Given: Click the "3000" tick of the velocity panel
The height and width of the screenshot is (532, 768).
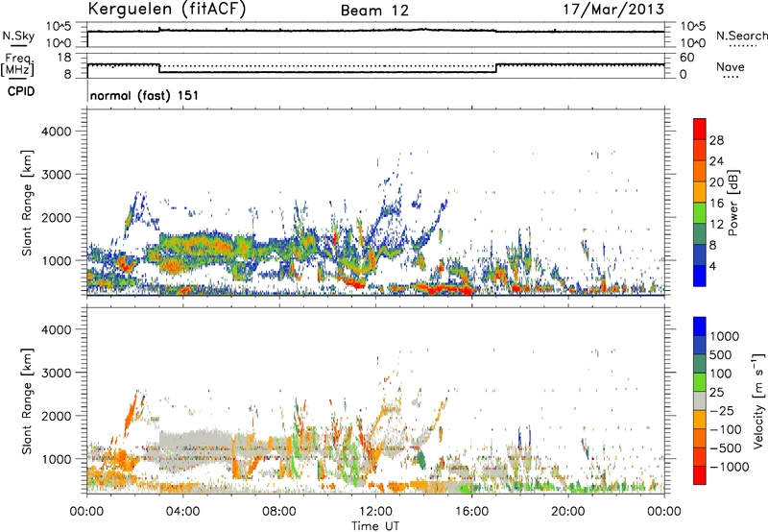Looking at the screenshot, I should click(x=57, y=373).
